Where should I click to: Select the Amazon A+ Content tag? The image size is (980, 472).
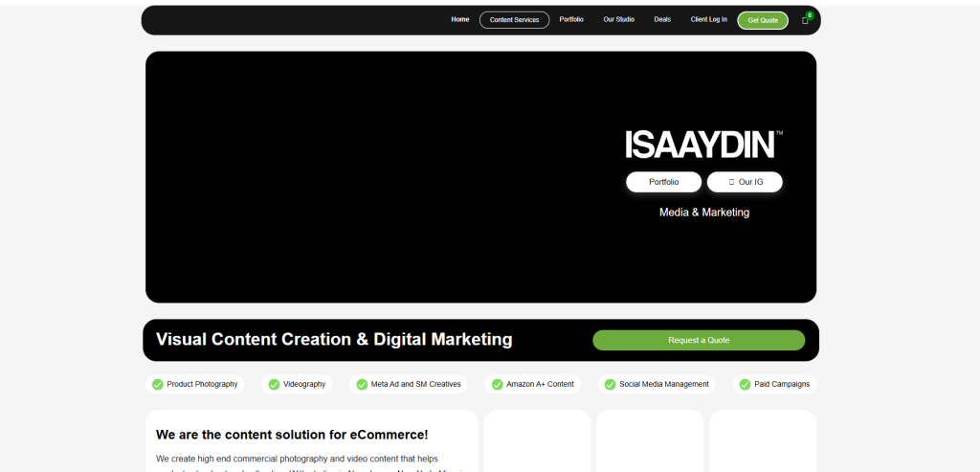(532, 385)
